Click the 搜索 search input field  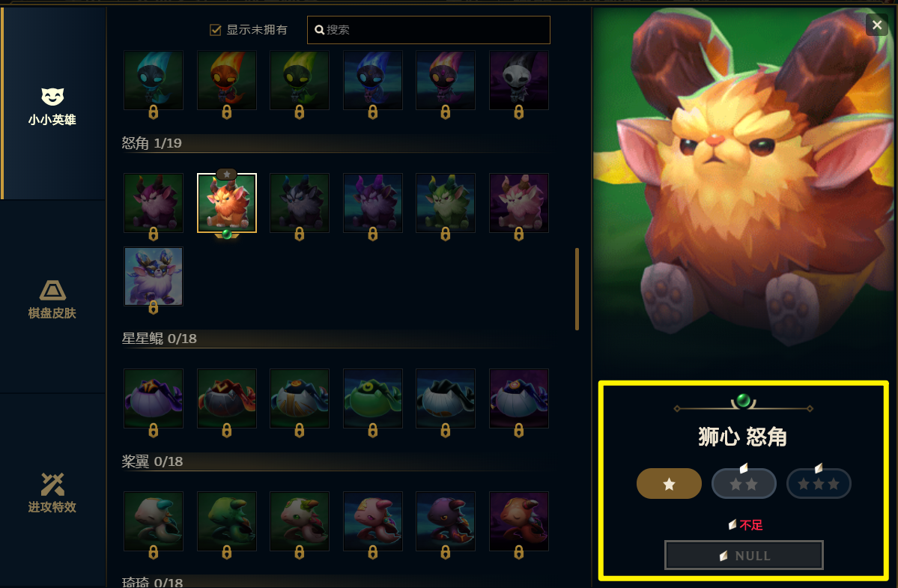pyautogui.click(x=428, y=30)
